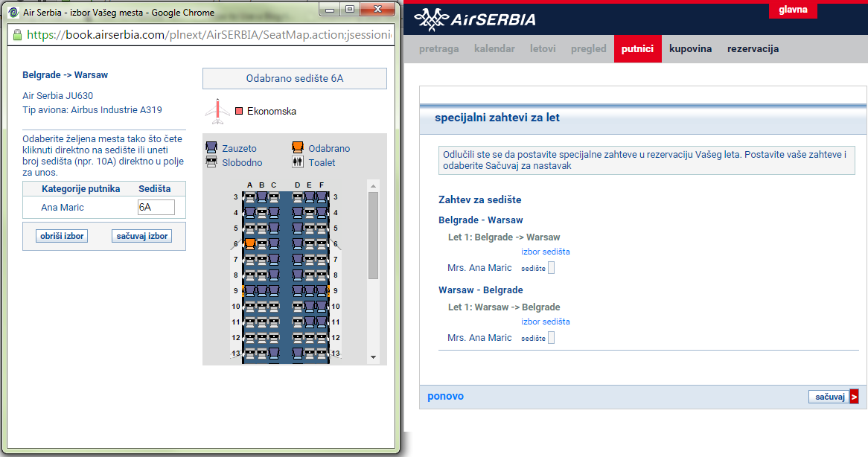The image size is (868, 457).
Task: Switch to the putnici tab
Action: pyautogui.click(x=636, y=48)
